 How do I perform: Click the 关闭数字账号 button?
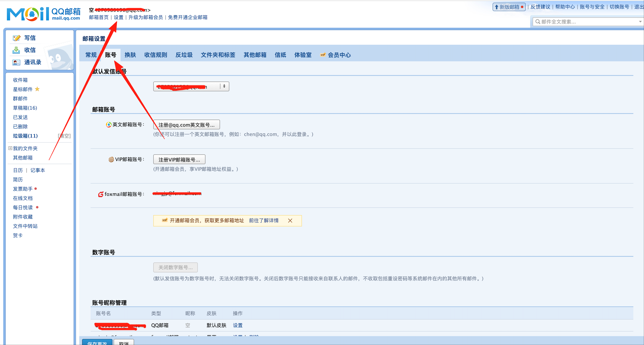tap(175, 267)
